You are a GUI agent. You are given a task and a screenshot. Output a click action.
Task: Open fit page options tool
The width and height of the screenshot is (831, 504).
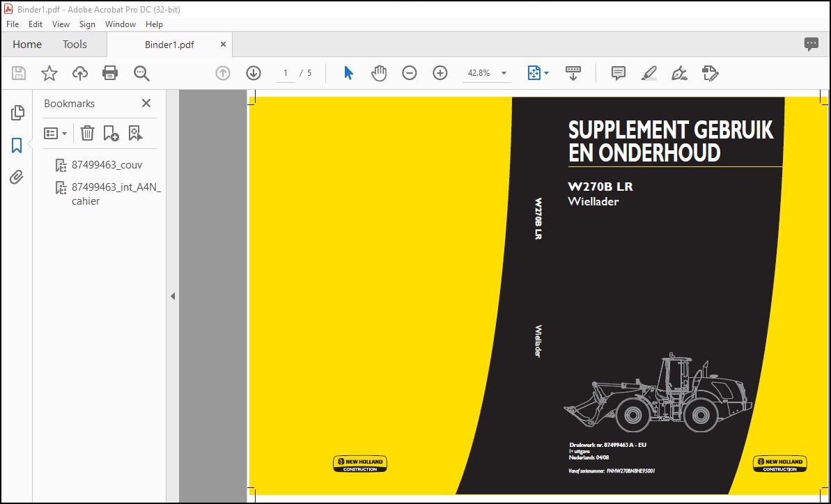point(538,73)
